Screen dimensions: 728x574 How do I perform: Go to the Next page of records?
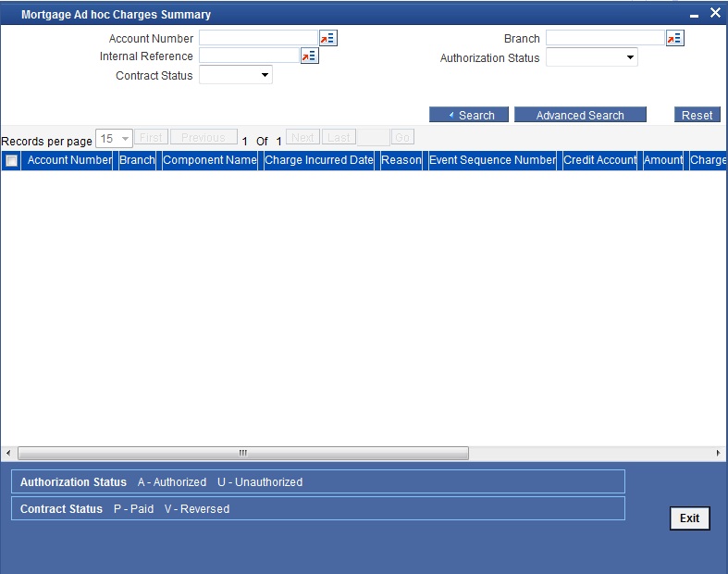(302, 138)
